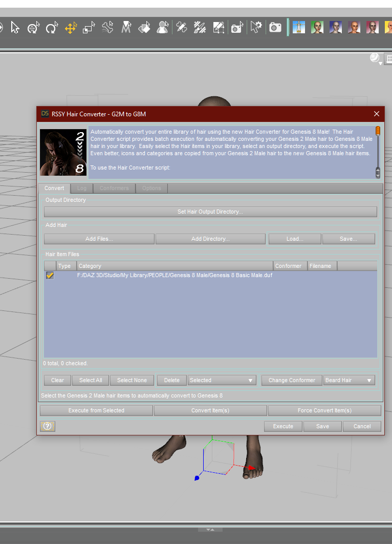Click the Force Convert Item(s) button

[x=325, y=410]
